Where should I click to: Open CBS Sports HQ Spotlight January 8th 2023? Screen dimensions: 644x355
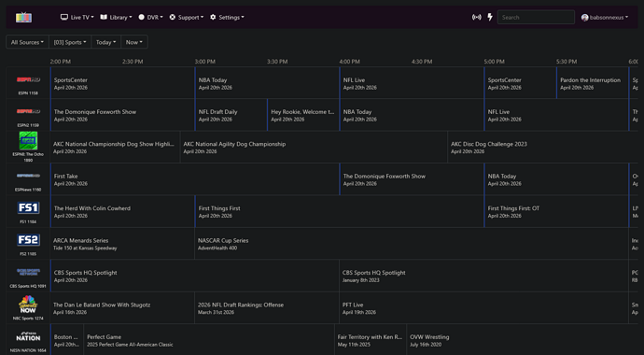point(483,276)
